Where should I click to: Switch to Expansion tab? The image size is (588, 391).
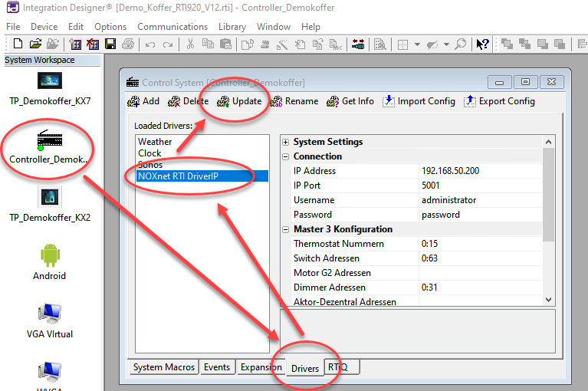[261, 367]
